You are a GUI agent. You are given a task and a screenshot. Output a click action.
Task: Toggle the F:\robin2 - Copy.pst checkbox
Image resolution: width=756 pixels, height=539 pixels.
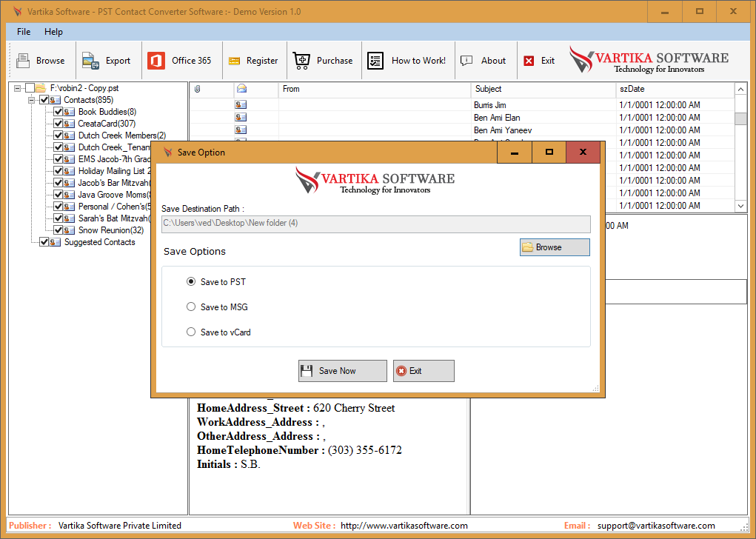(30, 88)
